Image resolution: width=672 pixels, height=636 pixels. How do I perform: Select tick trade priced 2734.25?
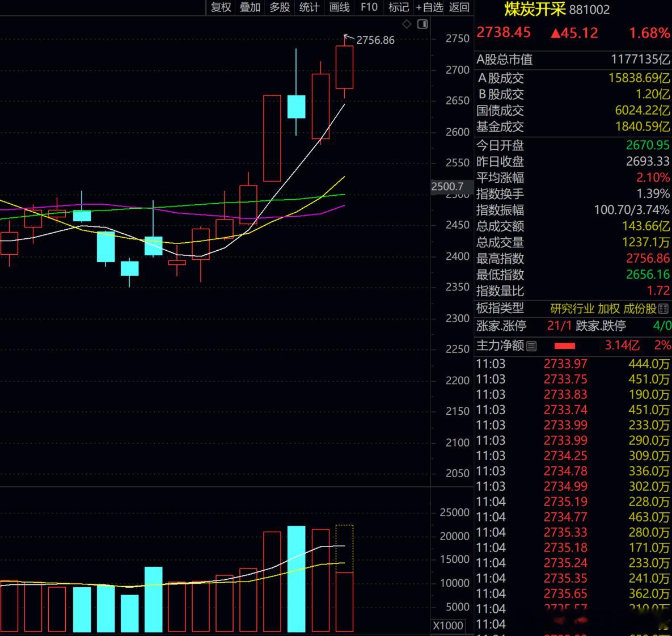(x=565, y=456)
